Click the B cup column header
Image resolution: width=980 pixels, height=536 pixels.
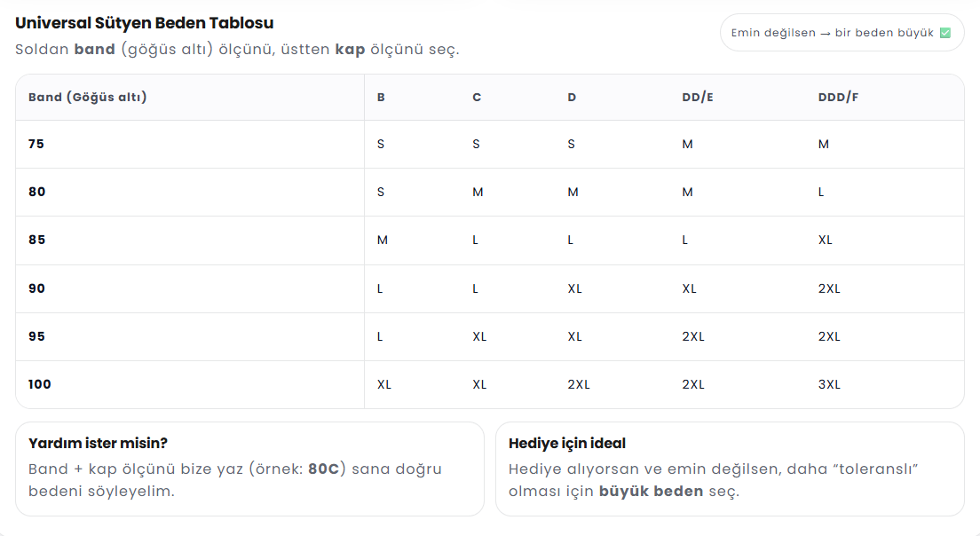(381, 97)
